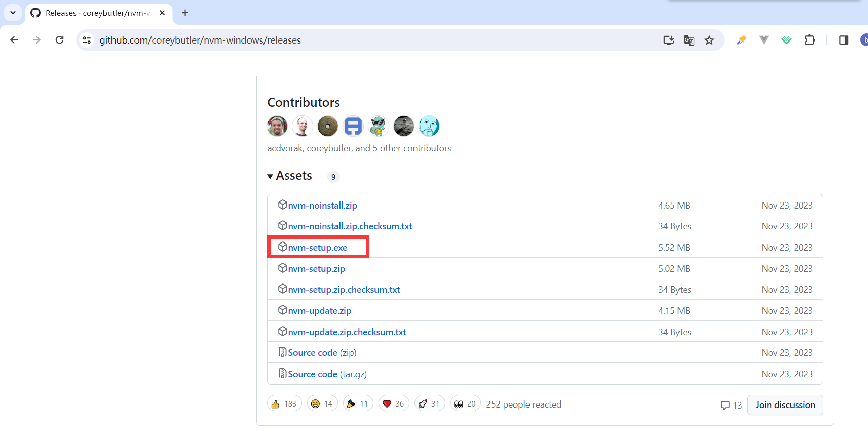Screen dimensions: 868x446
Task: Close the Releases tab
Action: [x=162, y=13]
